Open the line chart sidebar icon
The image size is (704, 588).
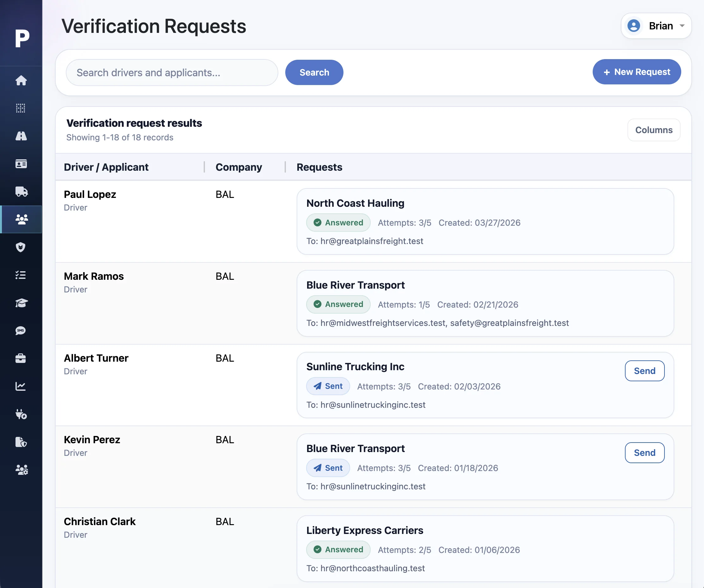coord(21,386)
